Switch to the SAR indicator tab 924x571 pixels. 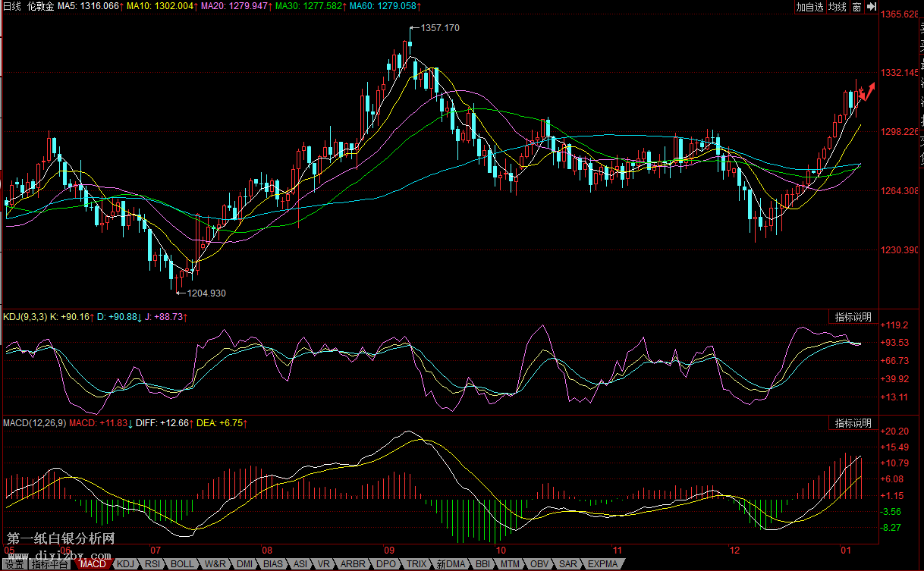click(568, 564)
